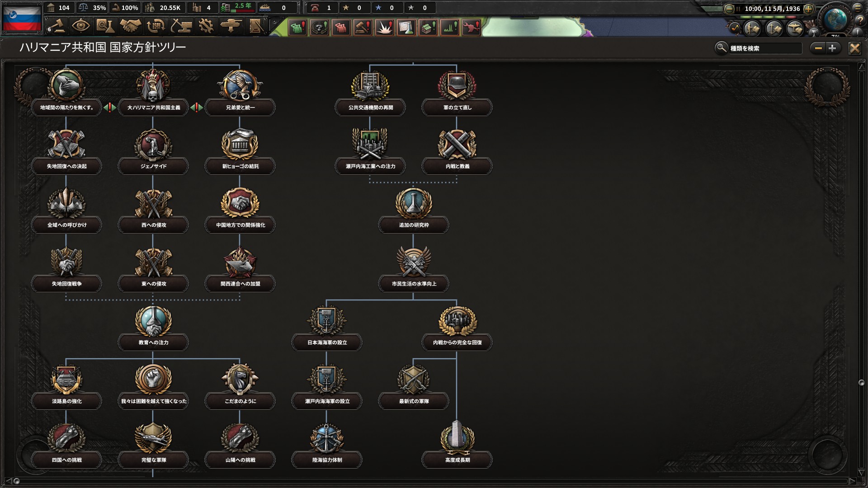Open the construction crane and anvil button
This screenshot has height=488, width=868.
tap(181, 26)
